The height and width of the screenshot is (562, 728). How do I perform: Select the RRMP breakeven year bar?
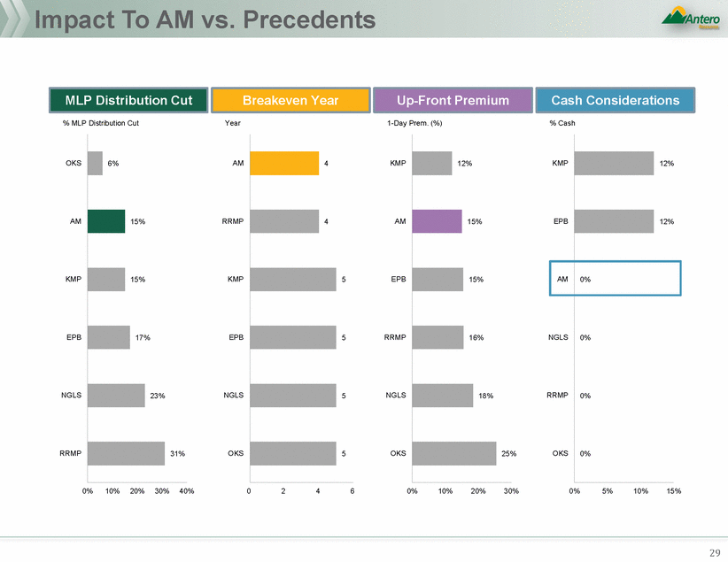283,221
